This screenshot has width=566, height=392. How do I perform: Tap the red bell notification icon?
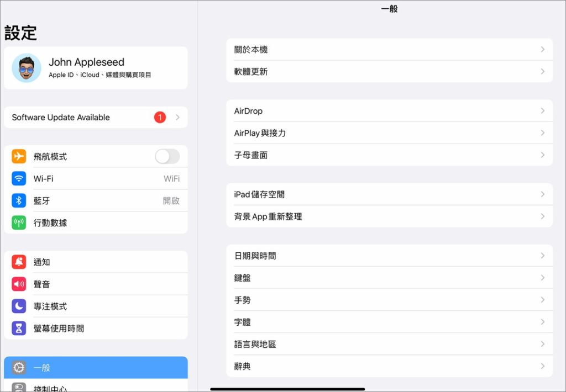(19, 262)
